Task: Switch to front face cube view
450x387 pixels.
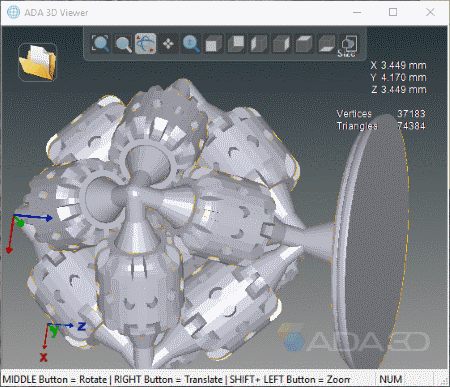Action: point(213,44)
